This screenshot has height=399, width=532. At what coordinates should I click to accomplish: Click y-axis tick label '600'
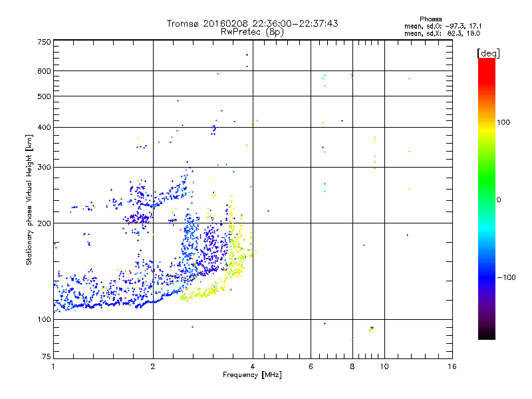pos(44,71)
